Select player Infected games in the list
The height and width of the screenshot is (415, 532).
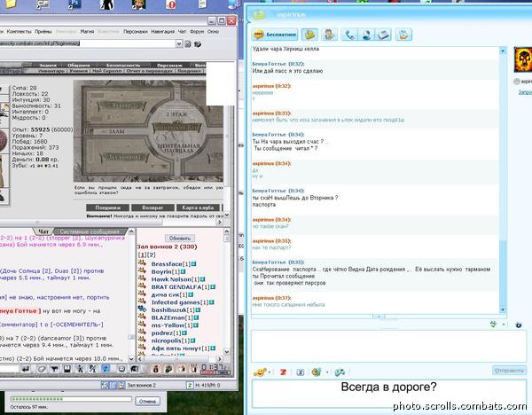click(x=176, y=302)
